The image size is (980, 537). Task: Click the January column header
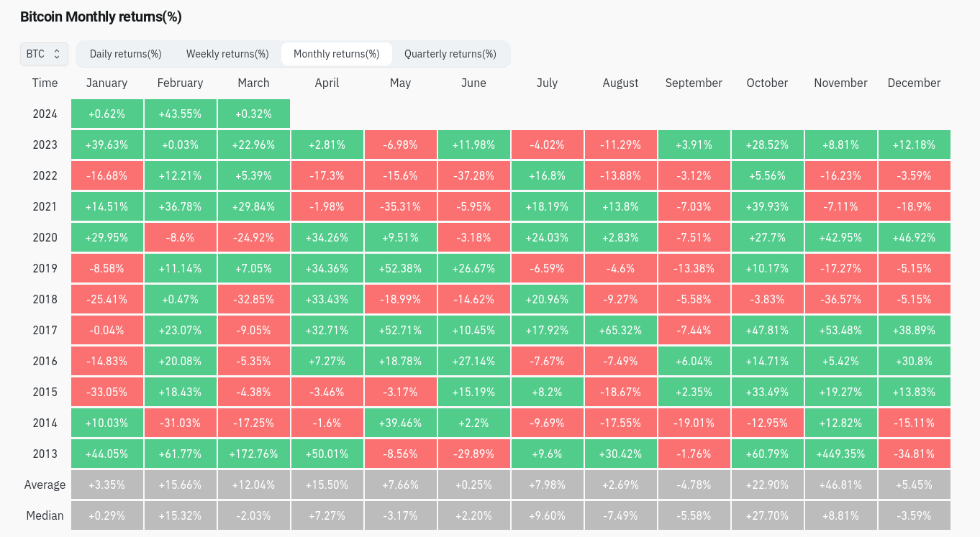(106, 83)
